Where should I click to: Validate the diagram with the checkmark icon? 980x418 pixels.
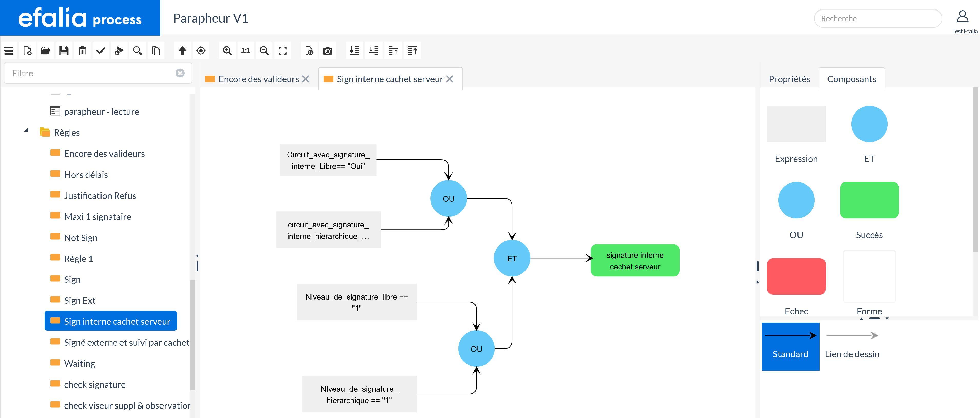click(x=100, y=50)
